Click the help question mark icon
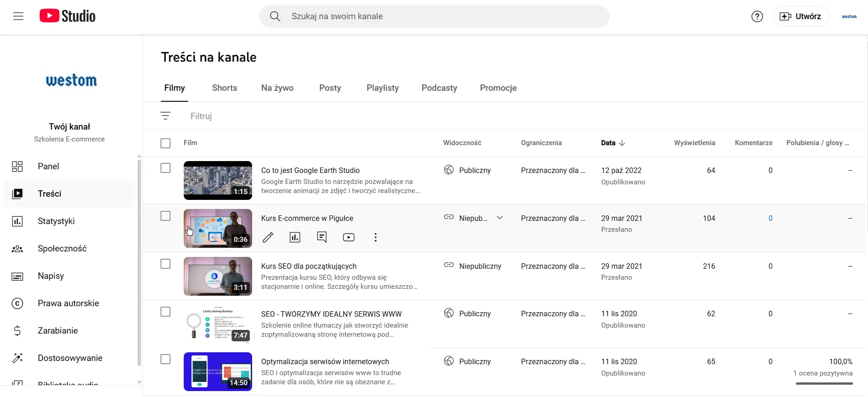The width and height of the screenshot is (868, 397). click(757, 16)
